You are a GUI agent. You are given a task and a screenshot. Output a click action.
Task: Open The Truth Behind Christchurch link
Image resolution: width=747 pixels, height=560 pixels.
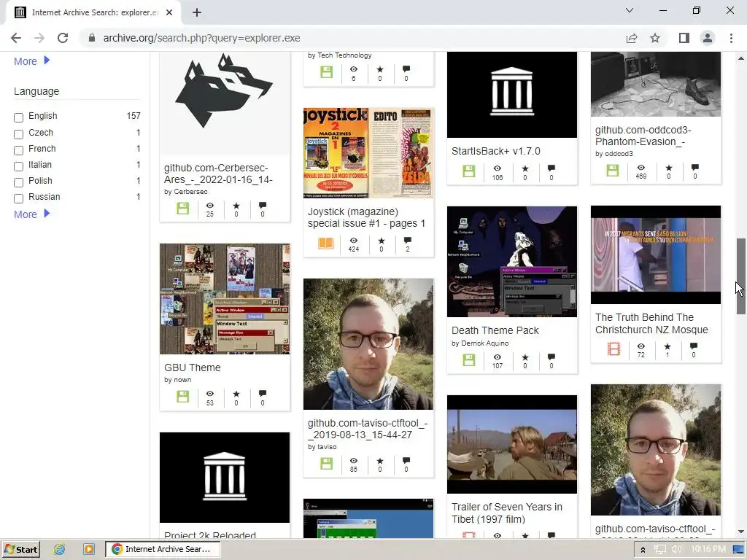click(x=651, y=323)
